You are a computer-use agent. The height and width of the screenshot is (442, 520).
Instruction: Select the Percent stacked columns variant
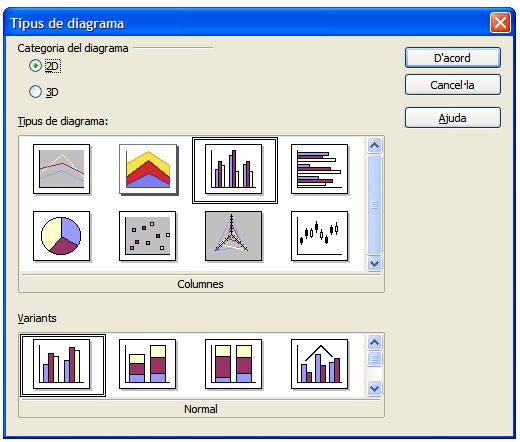pyautogui.click(x=233, y=364)
